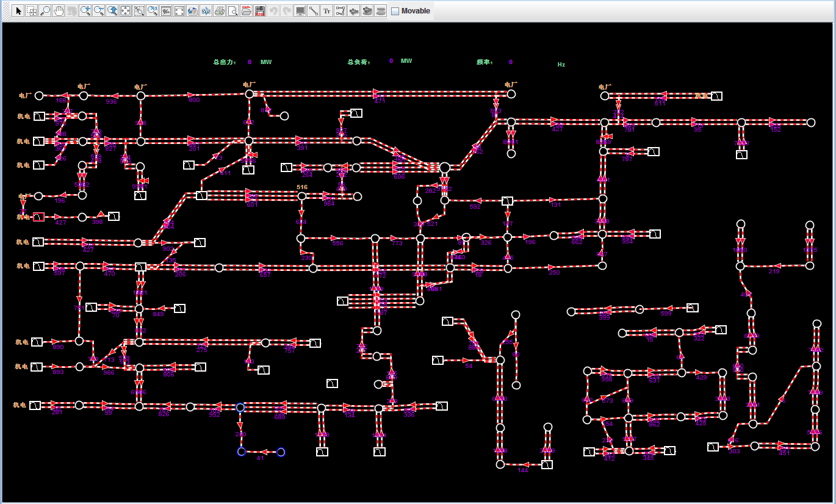
Task: Save diagram with the XML floppy icon
Action: 259,11
